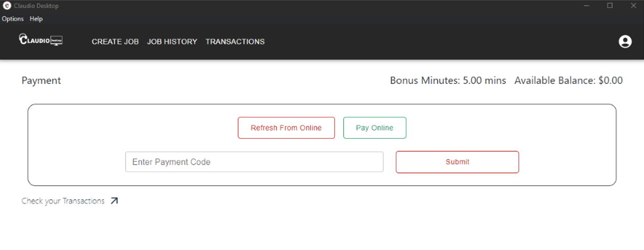Screen dimensions: 644x250
Task: Click the Payment page heading
Action: tap(41, 81)
